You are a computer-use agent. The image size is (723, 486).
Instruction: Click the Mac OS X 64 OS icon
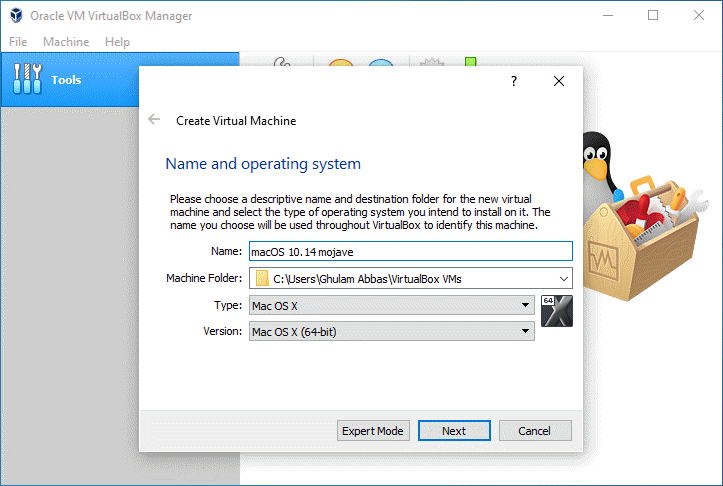(557, 311)
